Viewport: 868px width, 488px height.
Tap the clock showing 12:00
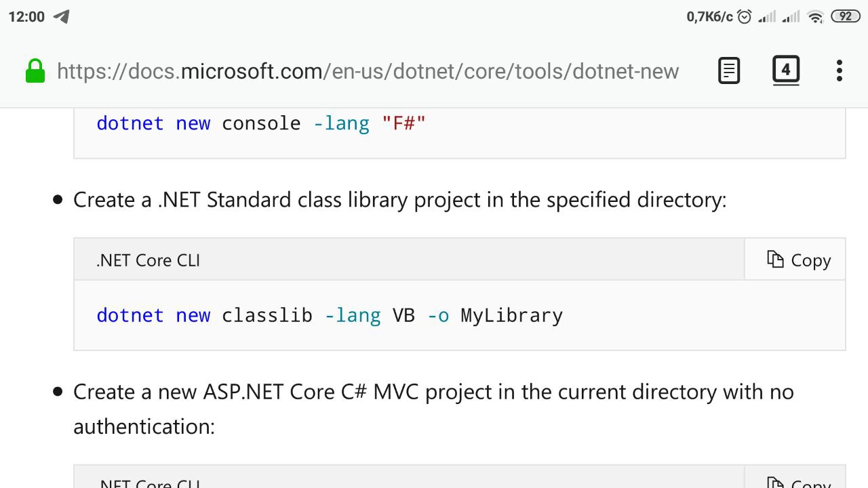pyautogui.click(x=26, y=17)
